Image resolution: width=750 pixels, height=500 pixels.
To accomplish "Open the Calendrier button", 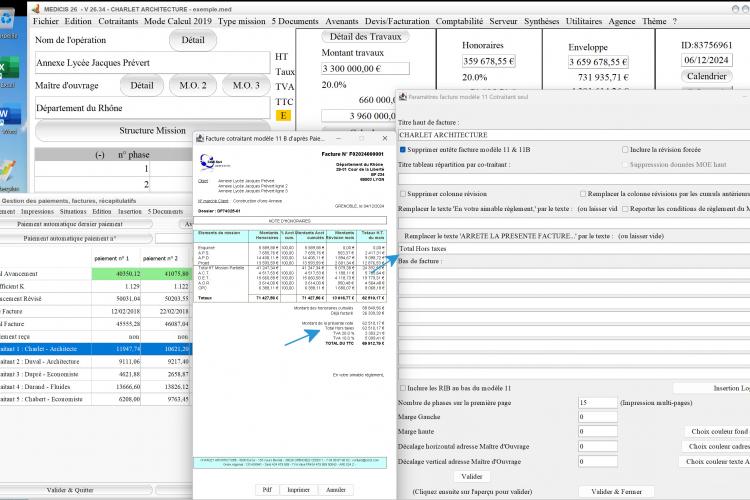I will pos(706,76).
